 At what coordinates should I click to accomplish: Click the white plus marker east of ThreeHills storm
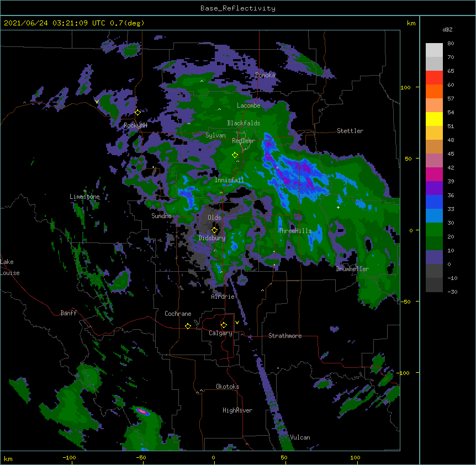tap(338, 207)
